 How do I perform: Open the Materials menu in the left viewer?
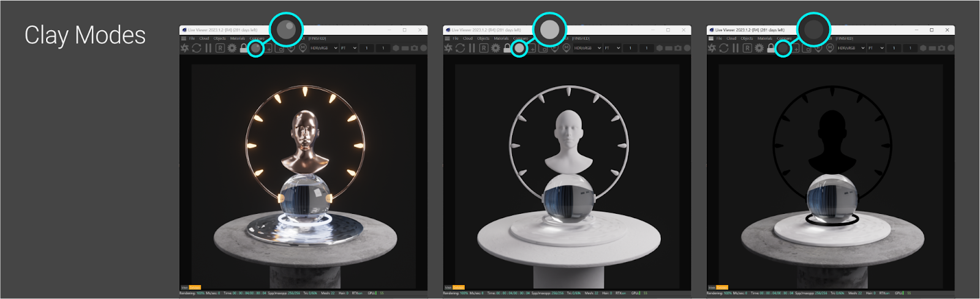tap(237, 39)
